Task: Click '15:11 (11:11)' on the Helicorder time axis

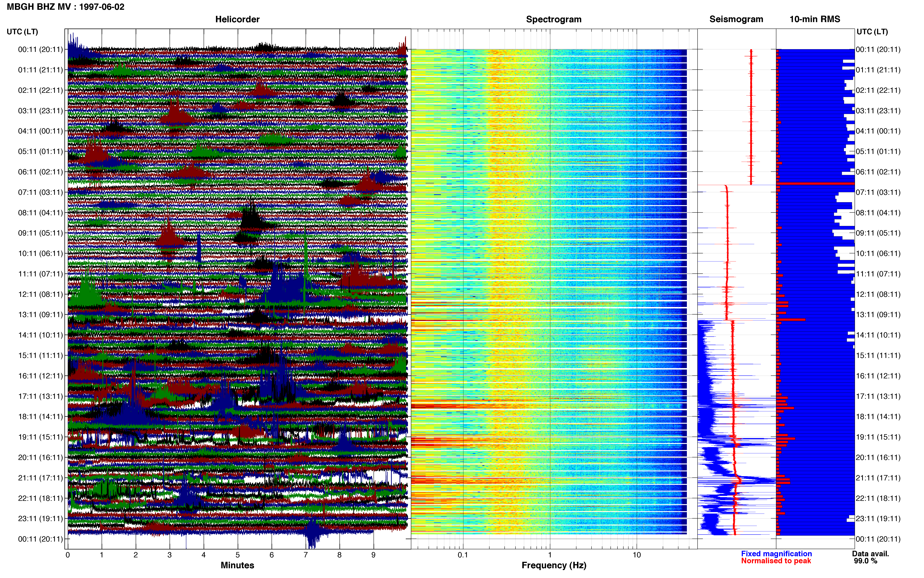Action: (41, 356)
